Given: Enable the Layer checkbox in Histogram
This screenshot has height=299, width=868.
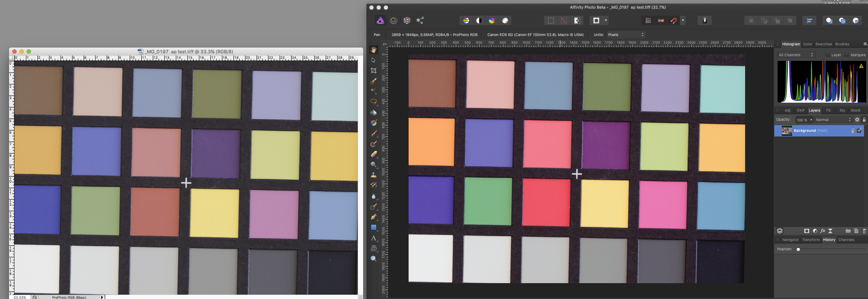Looking at the screenshot, I should coord(828,55).
